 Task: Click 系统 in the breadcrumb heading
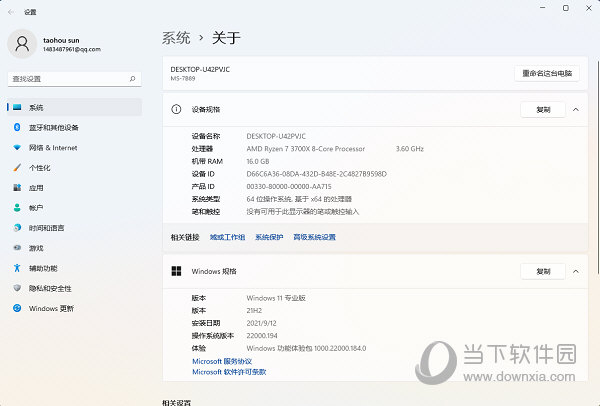tap(176, 38)
